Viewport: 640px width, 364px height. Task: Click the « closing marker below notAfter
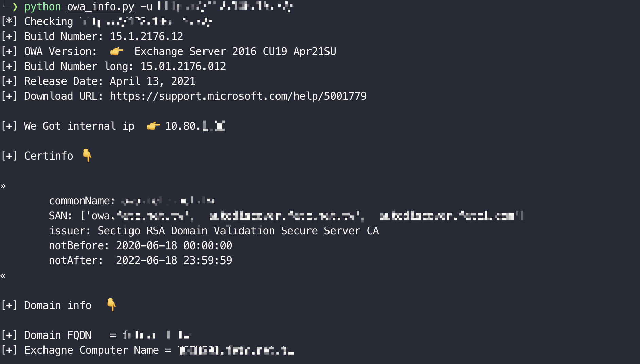click(x=3, y=276)
